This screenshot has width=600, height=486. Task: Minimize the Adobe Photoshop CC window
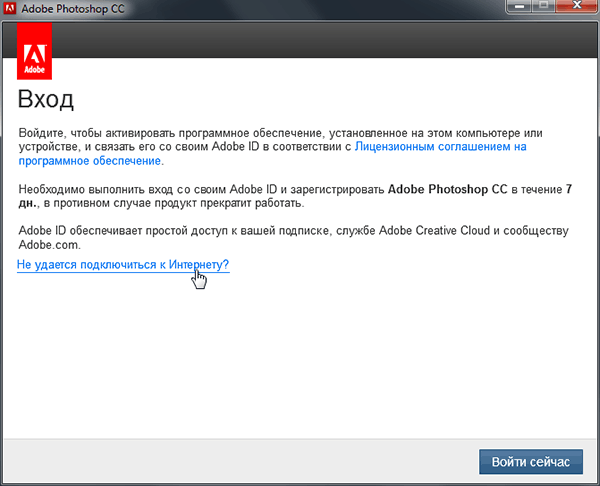519,7
